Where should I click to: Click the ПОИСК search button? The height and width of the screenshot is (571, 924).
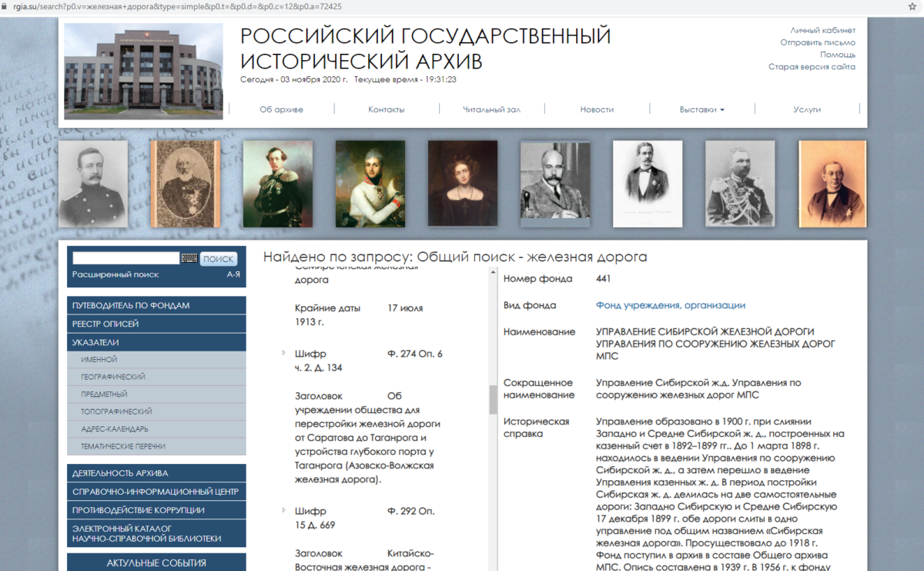219,259
